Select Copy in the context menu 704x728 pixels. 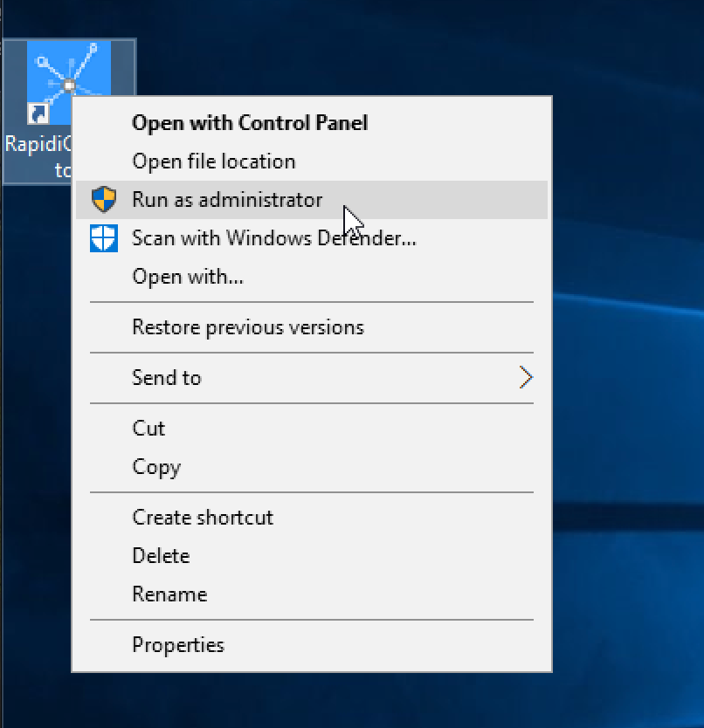click(311, 467)
